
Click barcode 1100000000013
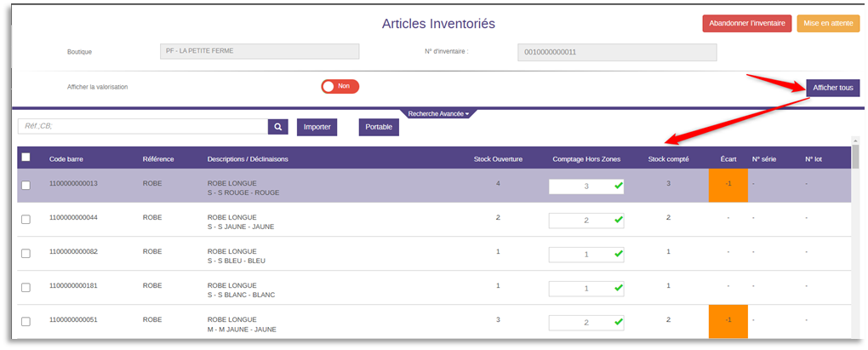click(74, 183)
